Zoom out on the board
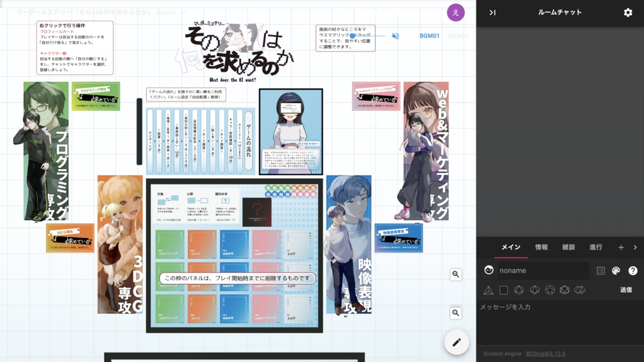 [455, 313]
